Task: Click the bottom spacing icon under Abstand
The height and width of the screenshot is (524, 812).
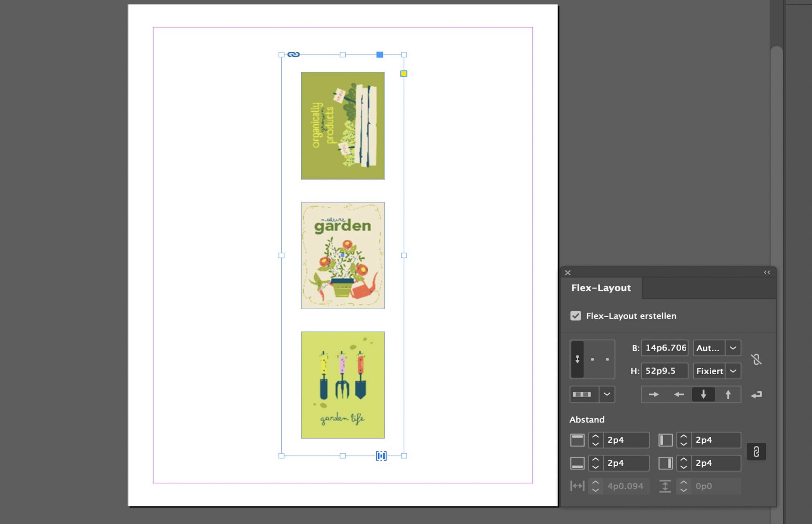Action: point(577,463)
